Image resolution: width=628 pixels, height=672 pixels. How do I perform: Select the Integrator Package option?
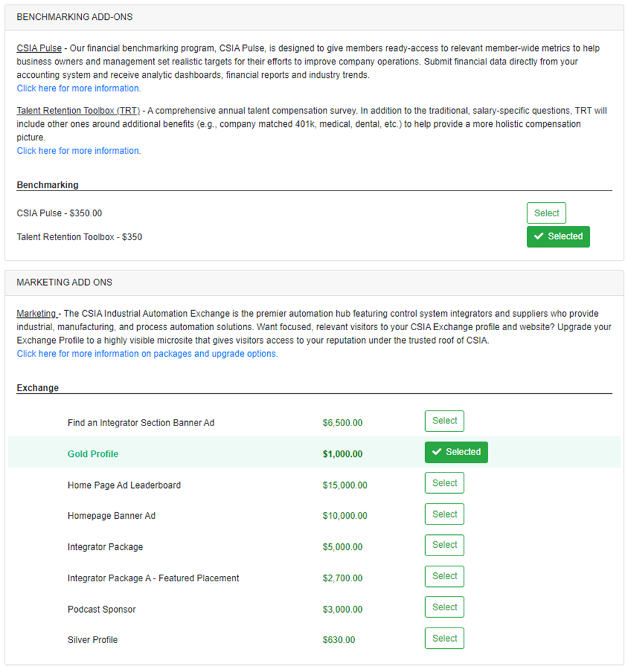tap(444, 545)
